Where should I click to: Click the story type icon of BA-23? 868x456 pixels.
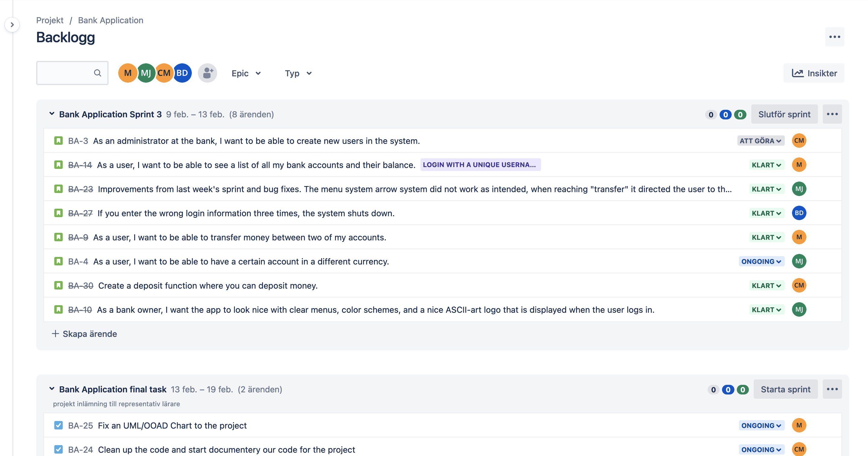[x=58, y=189]
